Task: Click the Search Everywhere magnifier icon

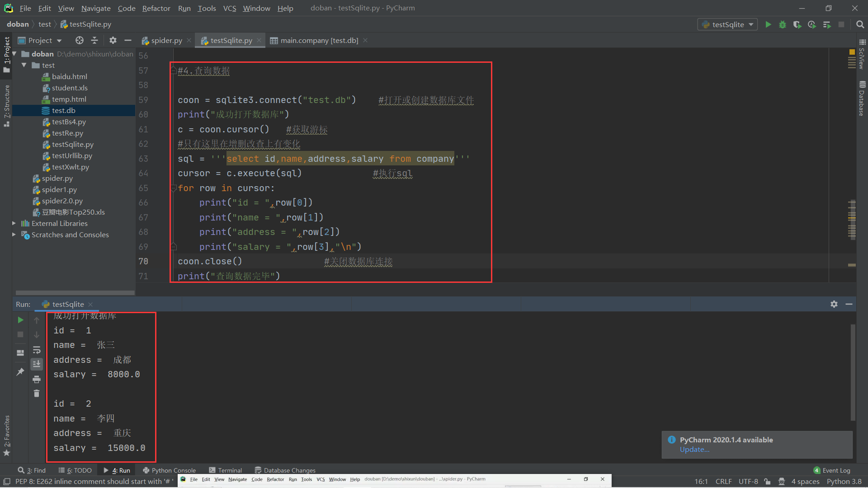Action: click(860, 24)
